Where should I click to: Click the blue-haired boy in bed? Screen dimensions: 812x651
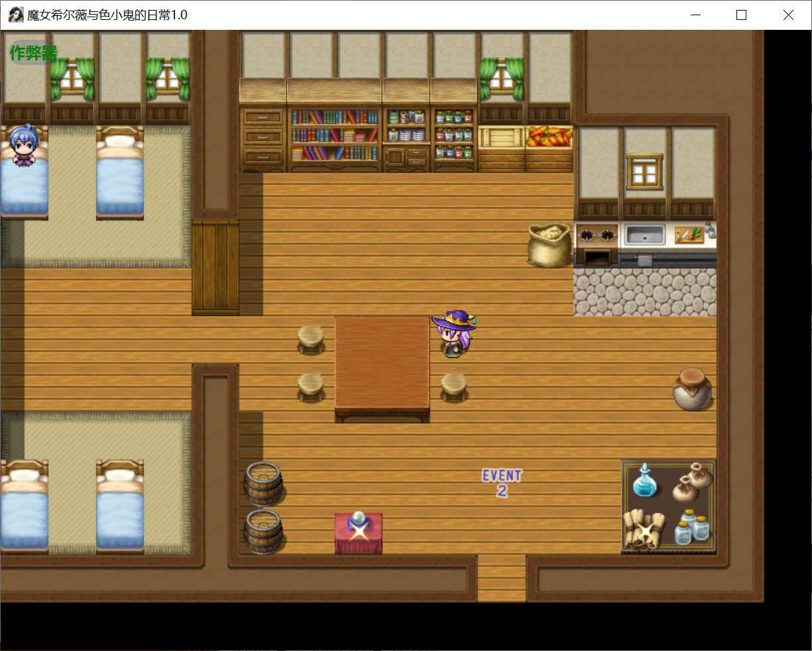[x=24, y=147]
